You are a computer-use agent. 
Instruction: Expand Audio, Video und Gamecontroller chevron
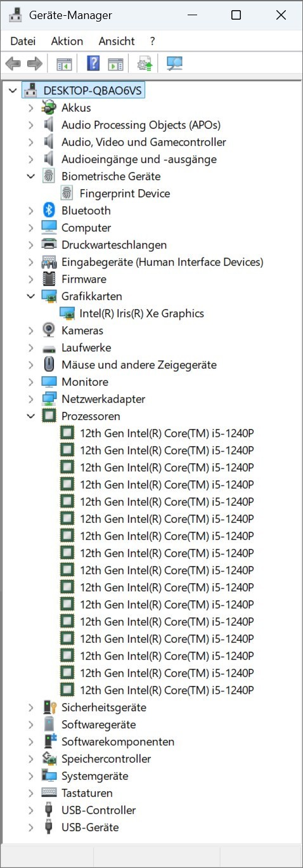[30, 142]
